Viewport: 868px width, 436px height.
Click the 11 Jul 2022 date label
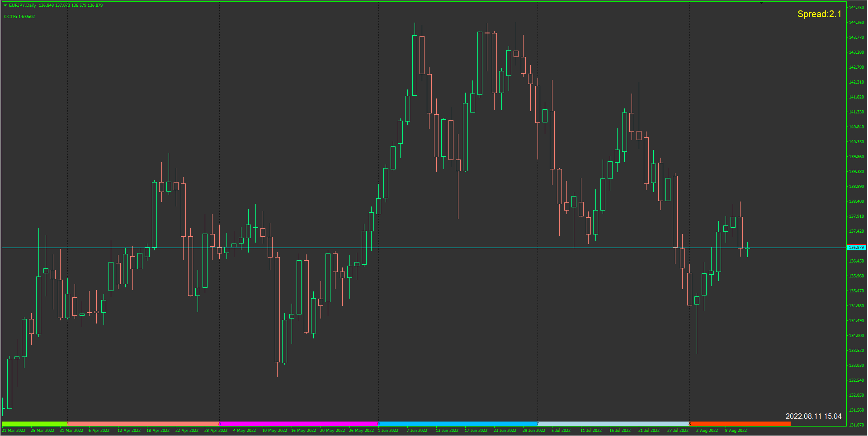(x=591, y=431)
